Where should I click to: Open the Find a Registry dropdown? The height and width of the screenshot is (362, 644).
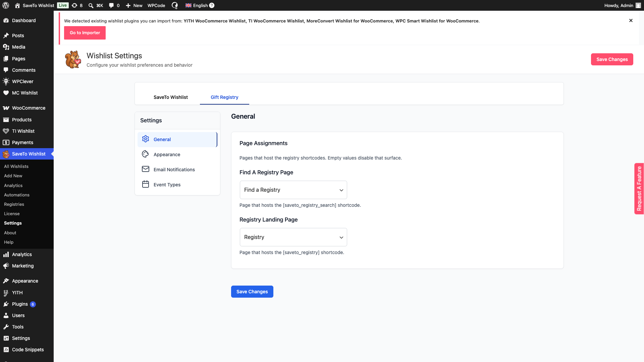pyautogui.click(x=293, y=190)
